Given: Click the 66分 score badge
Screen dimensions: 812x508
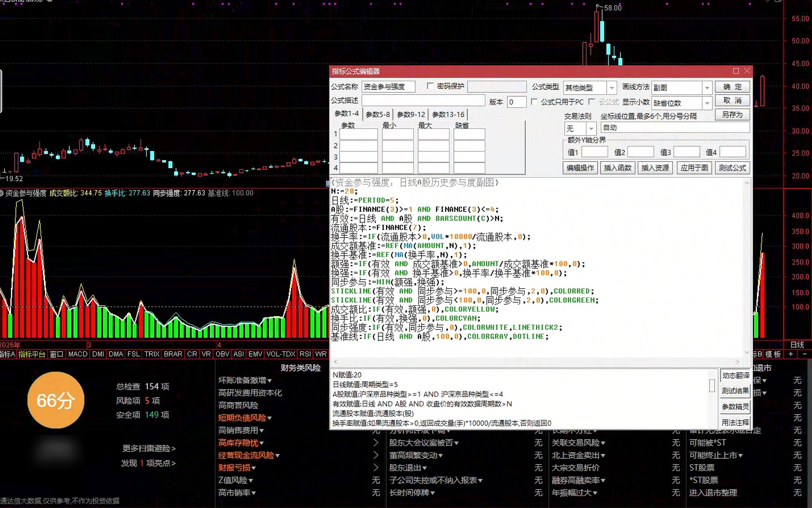Looking at the screenshot, I should coord(56,400).
